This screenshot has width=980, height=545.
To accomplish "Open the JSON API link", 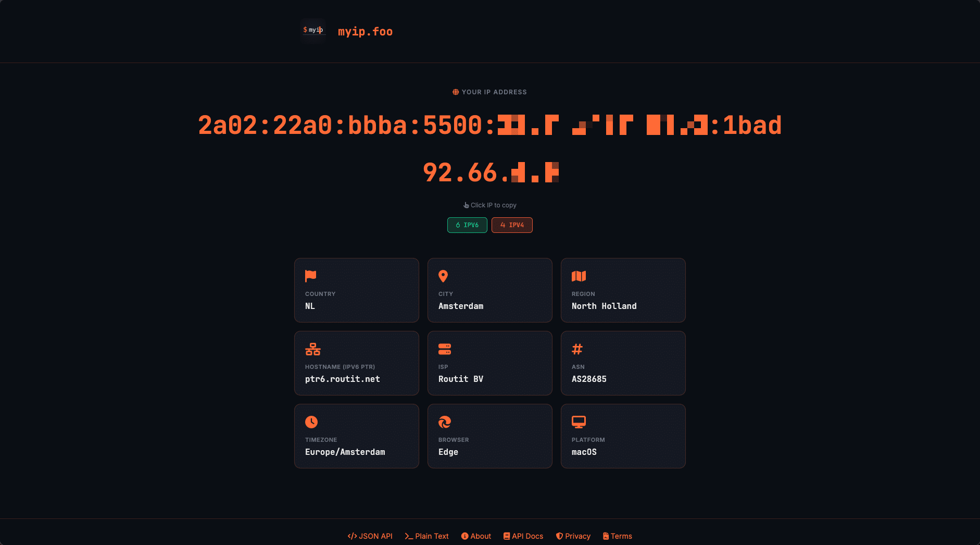I will [370, 536].
